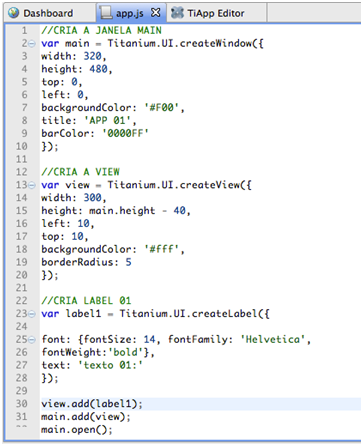Click the TiApp Editor tab icon
This screenshot has height=446, width=363.
(x=177, y=13)
